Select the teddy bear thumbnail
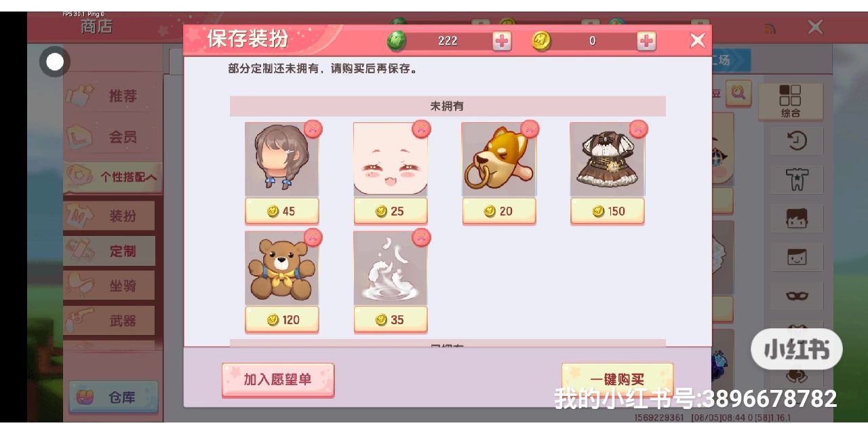Image resolution: width=868 pixels, height=434 pixels. (282, 269)
